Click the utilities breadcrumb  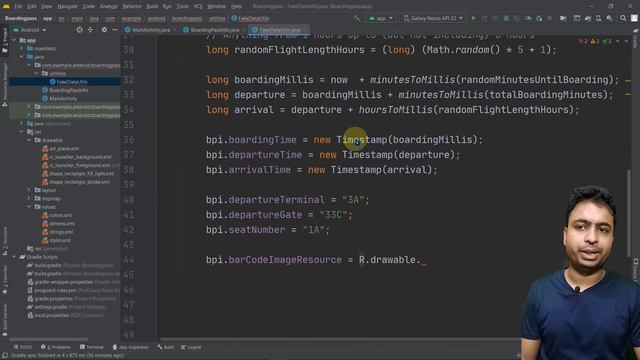[217, 18]
